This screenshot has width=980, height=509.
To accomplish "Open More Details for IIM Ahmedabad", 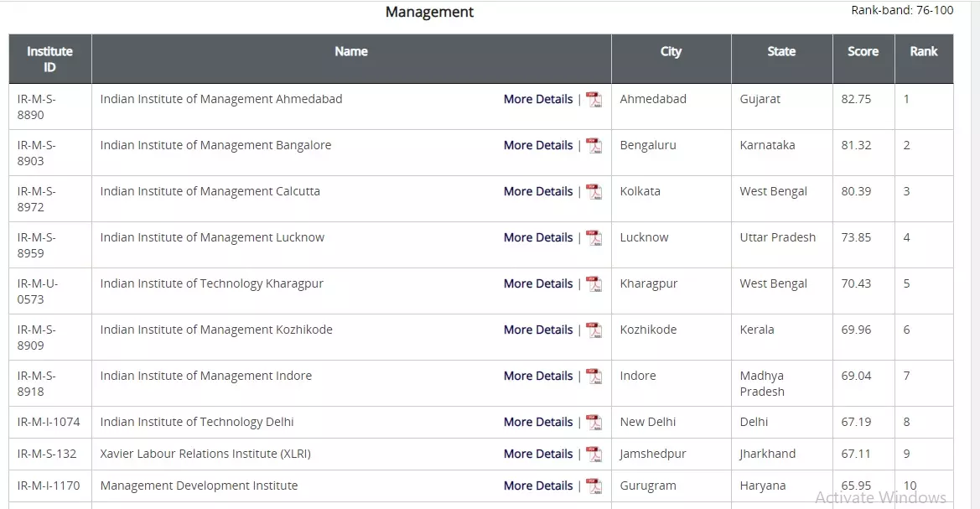I will [x=537, y=99].
